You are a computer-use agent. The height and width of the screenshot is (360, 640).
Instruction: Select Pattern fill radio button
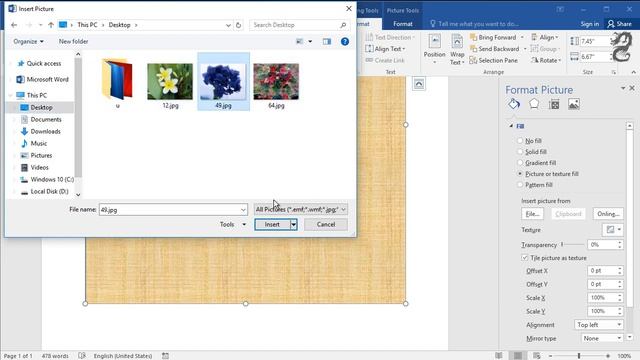point(520,184)
